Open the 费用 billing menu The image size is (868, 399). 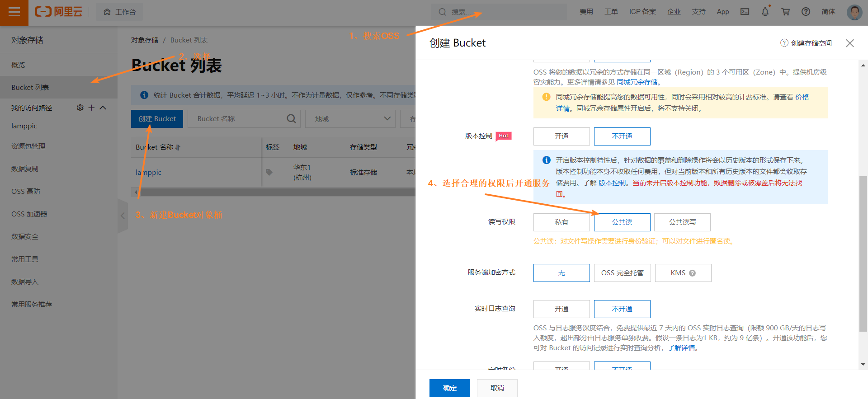pyautogui.click(x=586, y=12)
